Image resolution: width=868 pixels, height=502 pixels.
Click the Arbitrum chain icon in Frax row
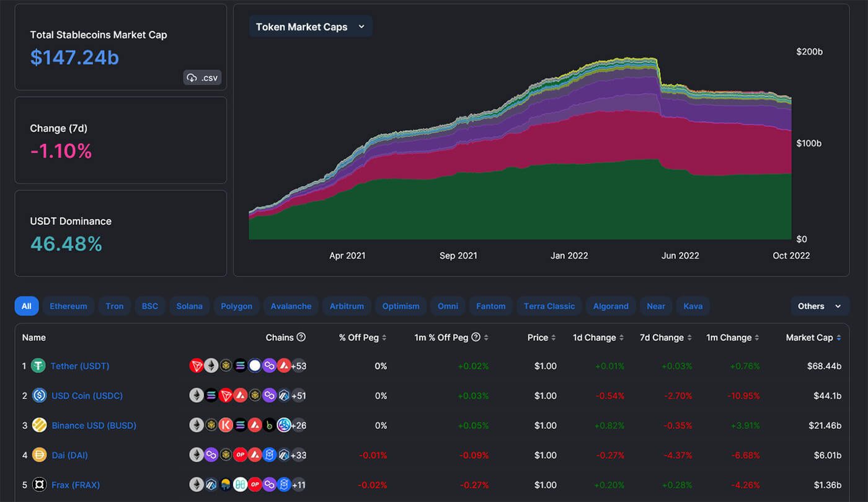(x=211, y=485)
